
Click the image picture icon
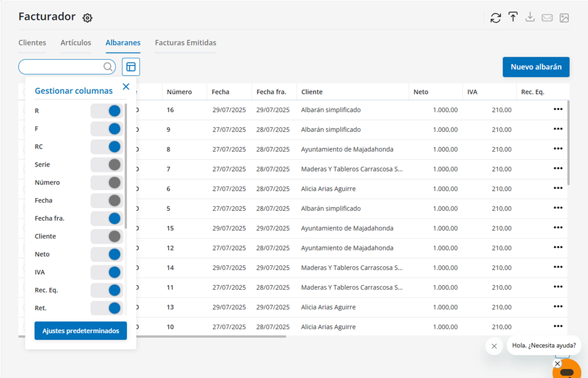point(564,17)
